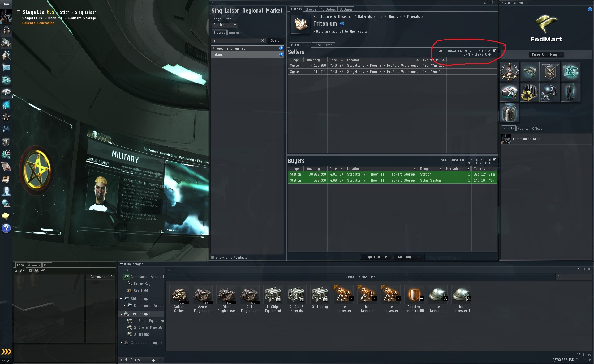Open the Bounty Office skull shield icon
This screenshot has height=364, width=594.
tap(550, 72)
